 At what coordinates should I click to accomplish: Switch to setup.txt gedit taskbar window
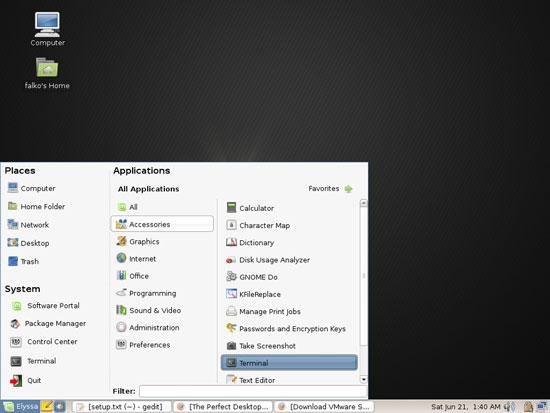pos(122,407)
